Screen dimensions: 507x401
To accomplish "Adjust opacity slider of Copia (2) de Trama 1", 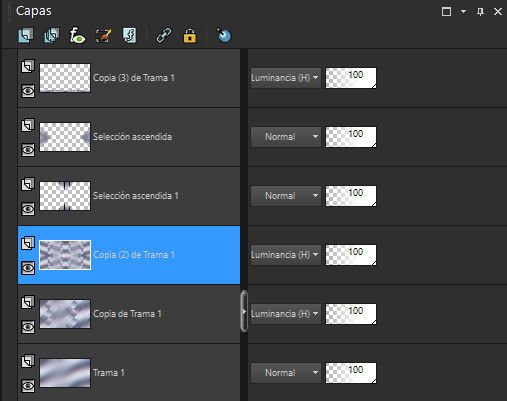I will pos(351,255).
